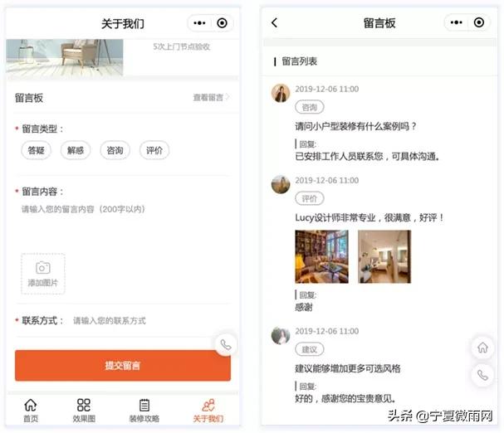Select the 解惑 message type
This screenshot has height=433, width=504.
click(x=76, y=150)
